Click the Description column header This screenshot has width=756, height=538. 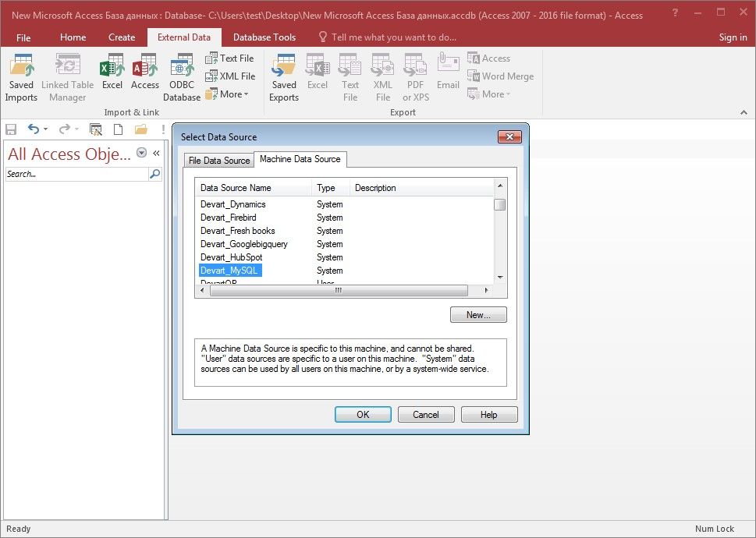(422, 188)
